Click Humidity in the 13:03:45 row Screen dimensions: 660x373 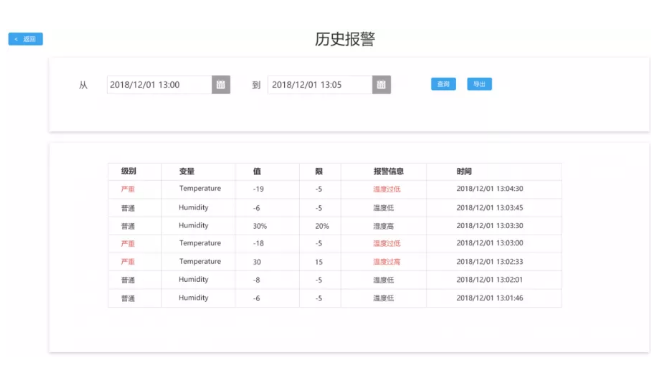193,208
